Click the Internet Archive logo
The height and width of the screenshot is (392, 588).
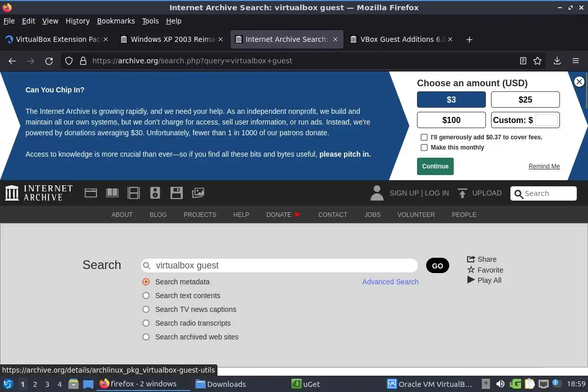click(x=39, y=193)
